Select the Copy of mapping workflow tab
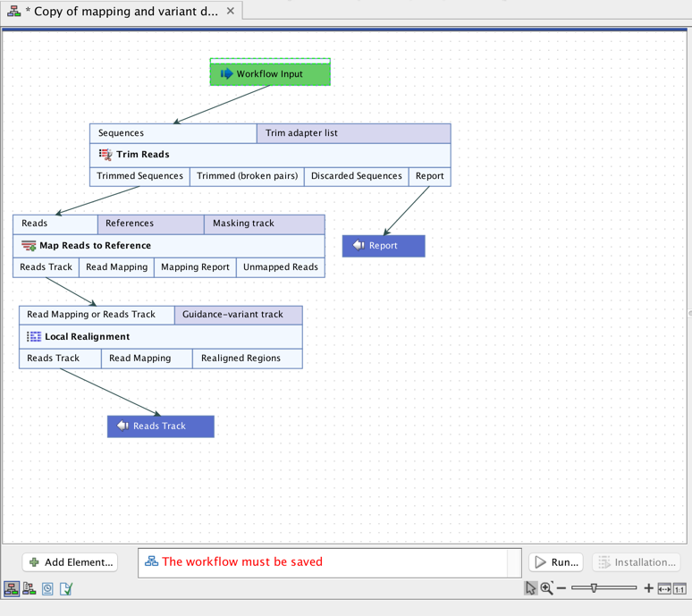692x616 pixels. [116, 11]
